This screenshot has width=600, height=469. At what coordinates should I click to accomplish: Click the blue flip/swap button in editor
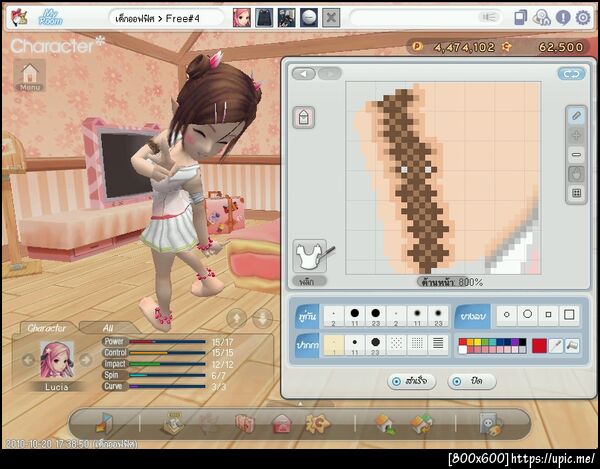coord(571,74)
